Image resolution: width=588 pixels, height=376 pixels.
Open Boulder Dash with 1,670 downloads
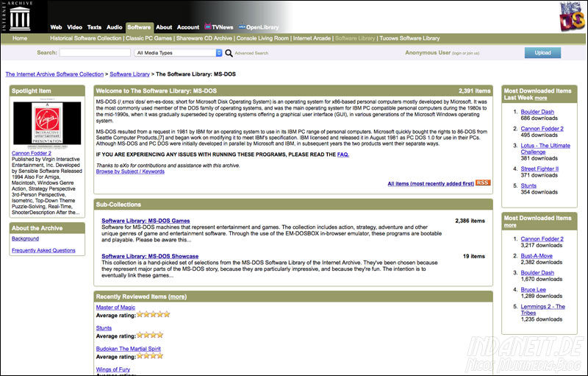click(x=537, y=273)
